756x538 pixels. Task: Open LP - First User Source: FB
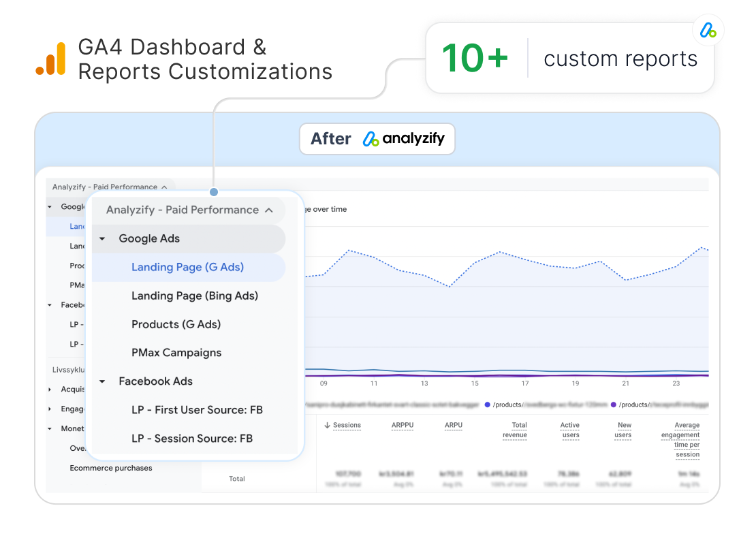tap(197, 410)
